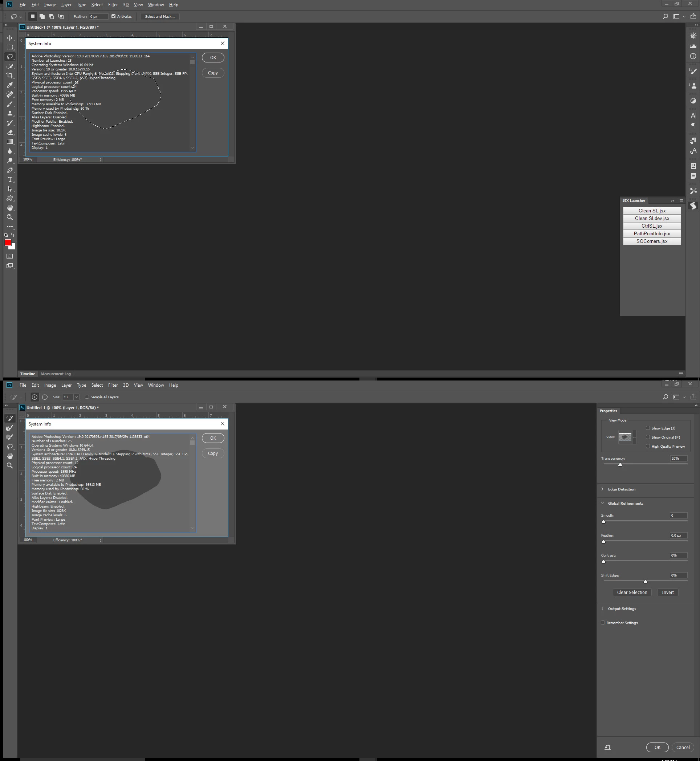Switch to the Measurement Log tab
The image size is (700, 761).
pos(56,374)
